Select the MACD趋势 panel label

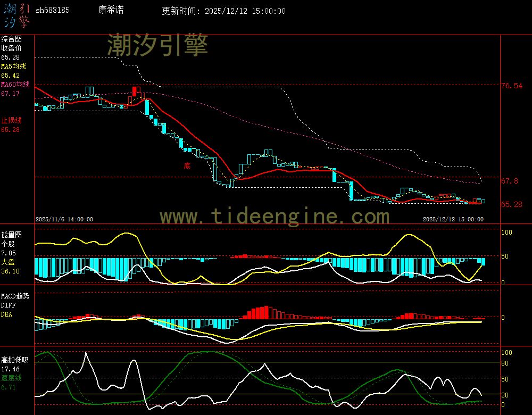point(15,296)
